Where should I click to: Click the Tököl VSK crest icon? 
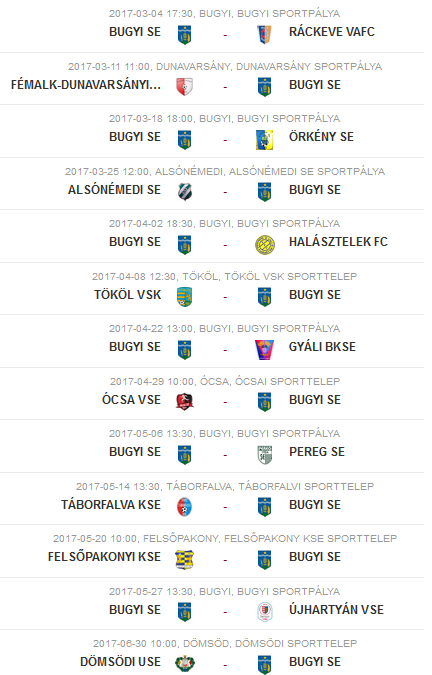pyautogui.click(x=185, y=297)
